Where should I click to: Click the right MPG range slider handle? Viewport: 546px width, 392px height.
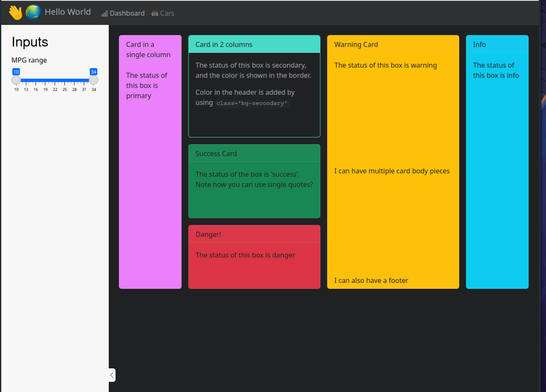tap(94, 80)
